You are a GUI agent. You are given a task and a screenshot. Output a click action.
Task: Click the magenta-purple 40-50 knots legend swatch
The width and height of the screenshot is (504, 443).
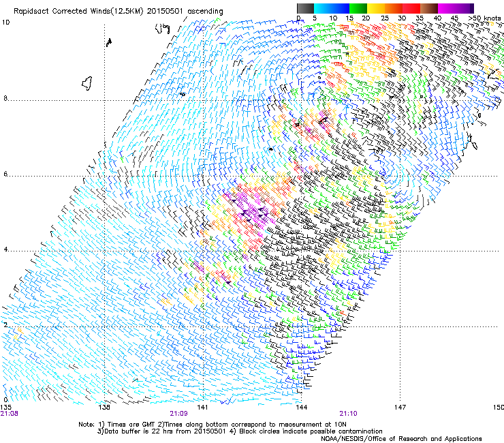point(456,8)
